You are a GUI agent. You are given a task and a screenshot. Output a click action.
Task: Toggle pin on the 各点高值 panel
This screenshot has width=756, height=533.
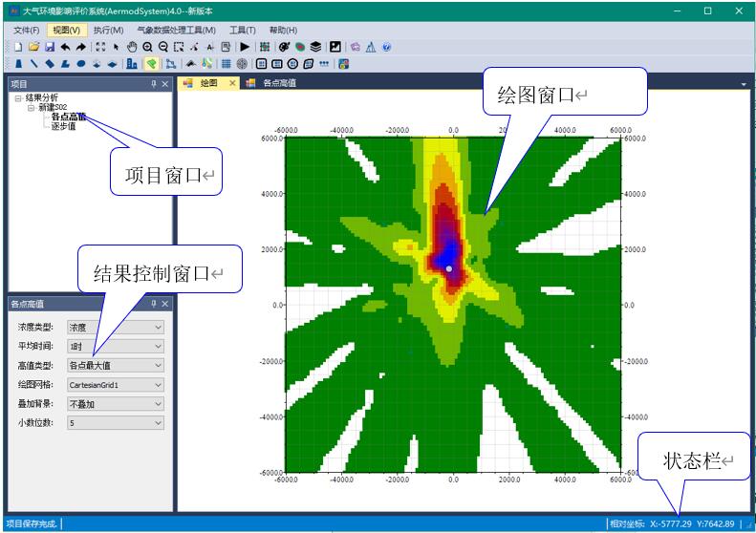153,304
